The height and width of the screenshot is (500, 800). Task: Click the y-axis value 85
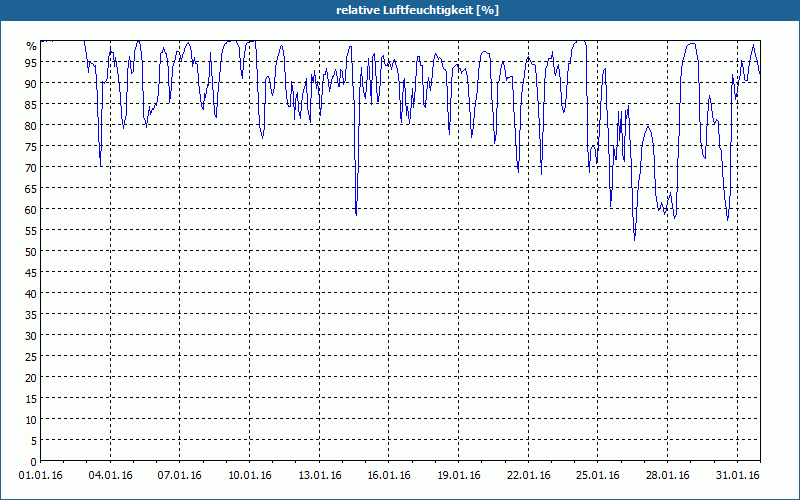(x=31, y=105)
